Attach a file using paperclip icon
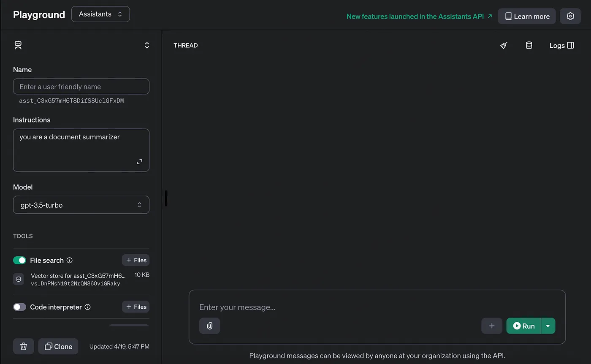The image size is (591, 364). (210, 326)
